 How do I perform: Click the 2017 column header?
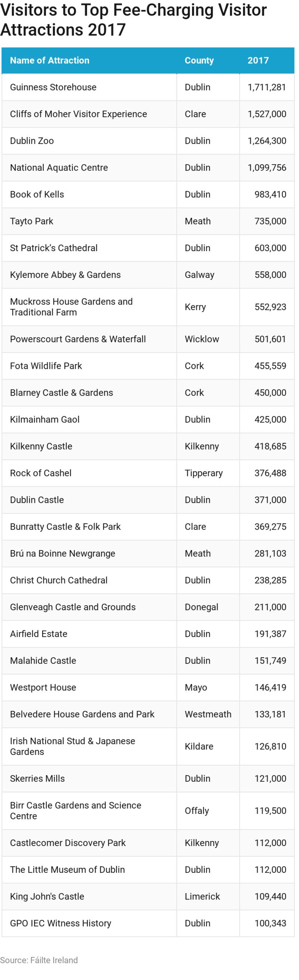pyautogui.click(x=258, y=60)
